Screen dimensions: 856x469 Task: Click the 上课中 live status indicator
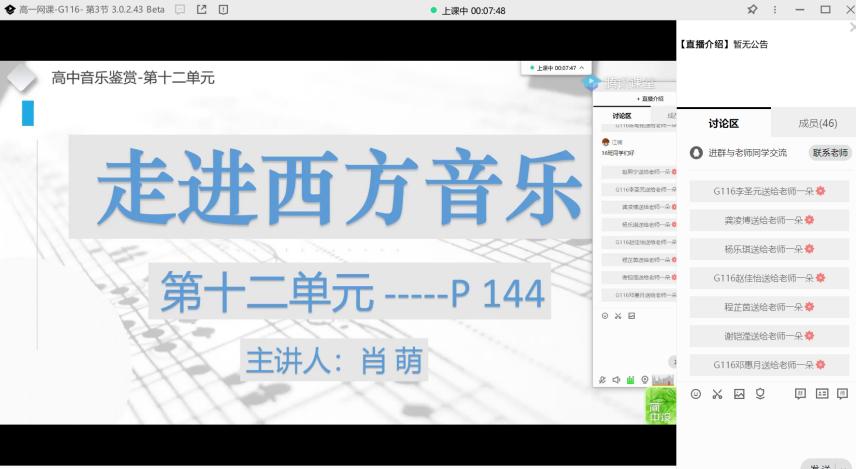point(468,10)
